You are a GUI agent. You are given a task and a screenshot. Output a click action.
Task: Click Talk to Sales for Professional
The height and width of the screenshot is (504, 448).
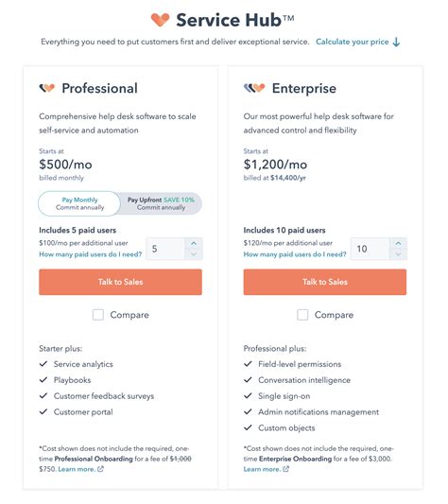121,282
